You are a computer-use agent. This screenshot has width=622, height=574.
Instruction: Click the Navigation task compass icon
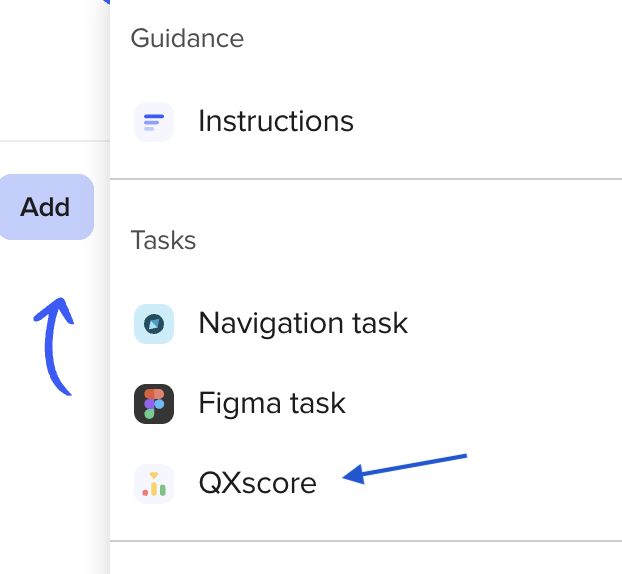tap(154, 324)
